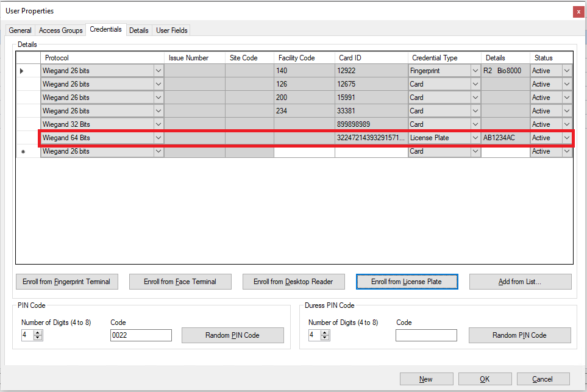Close the User Properties dialog
This screenshot has height=392, width=587.
click(x=578, y=12)
